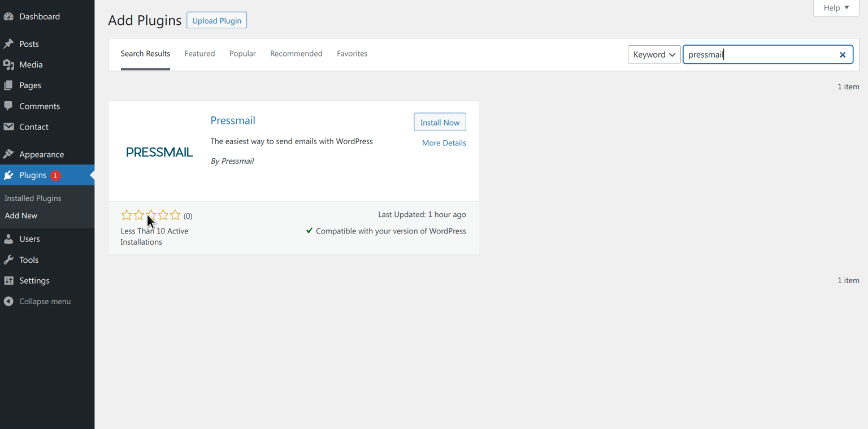Image resolution: width=868 pixels, height=429 pixels.
Task: Click 'Less Than 10 Active Installations' text
Action: (154, 236)
